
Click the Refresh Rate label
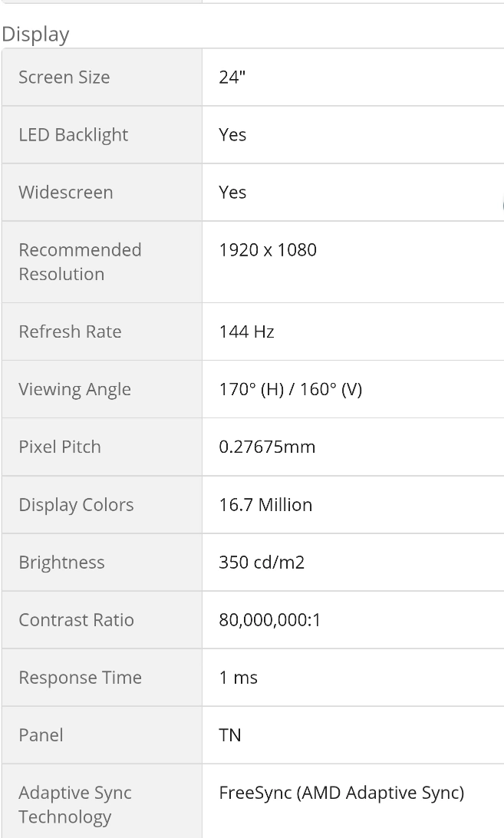(x=70, y=332)
